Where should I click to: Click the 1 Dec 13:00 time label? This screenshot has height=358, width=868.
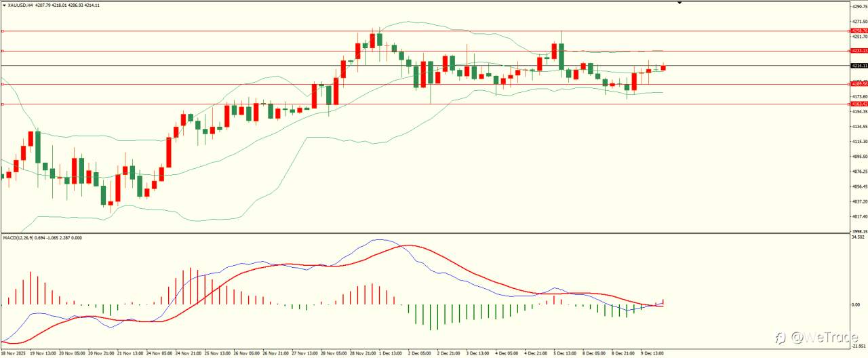(391, 353)
